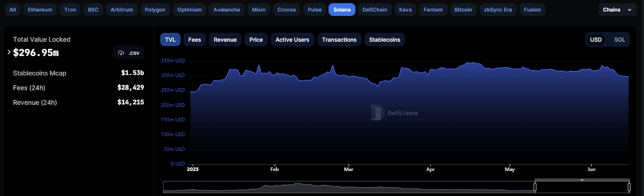This screenshot has height=196, width=644.
Task: Switch chart denomination to USD
Action: point(596,40)
